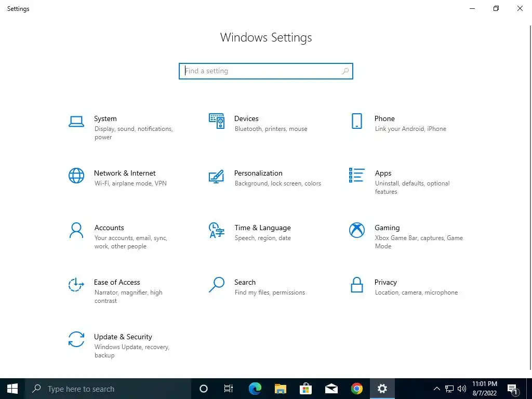Select the Search settings title
This screenshot has width=532, height=399.
point(245,282)
